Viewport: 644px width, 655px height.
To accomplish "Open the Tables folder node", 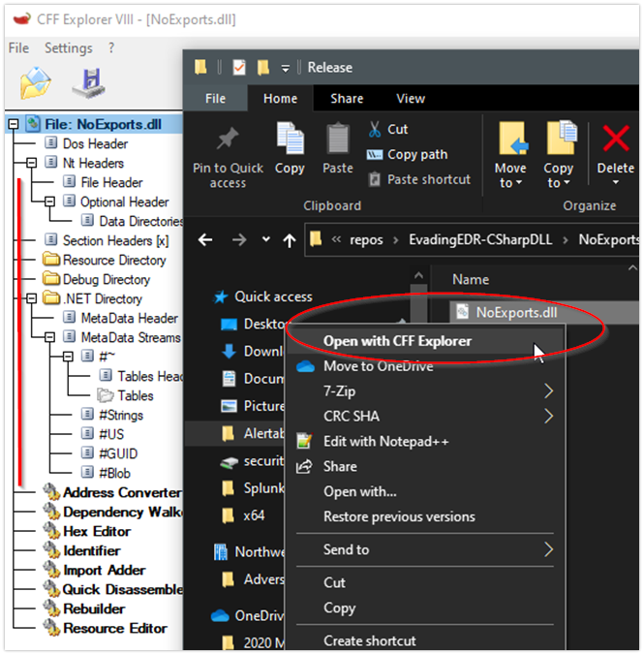I will (x=125, y=395).
